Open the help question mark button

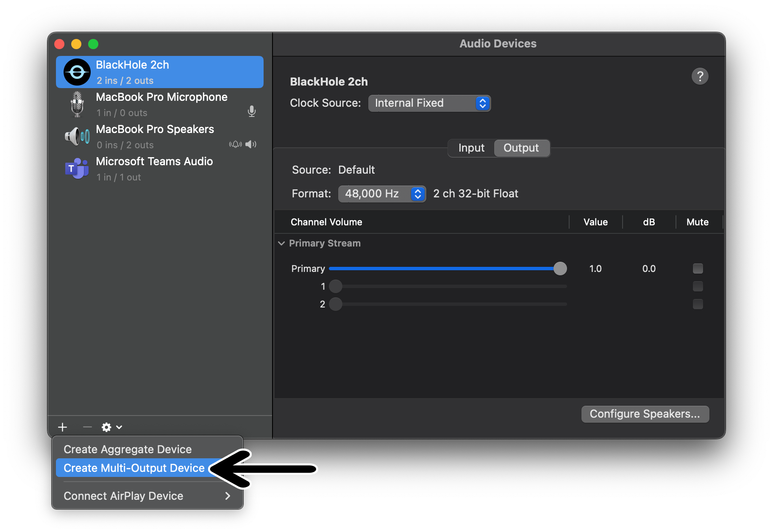(700, 76)
